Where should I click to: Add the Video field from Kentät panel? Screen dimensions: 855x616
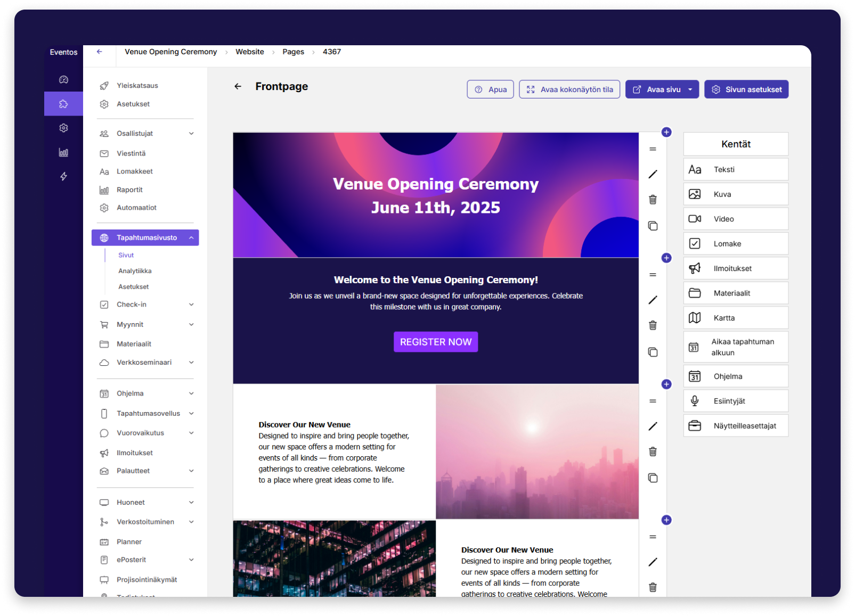[735, 219]
